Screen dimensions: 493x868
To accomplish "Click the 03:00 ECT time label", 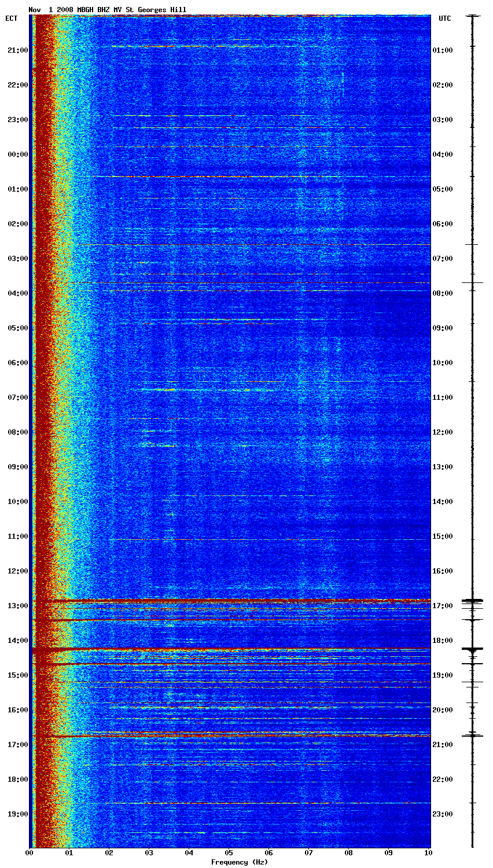I will pos(17,259).
